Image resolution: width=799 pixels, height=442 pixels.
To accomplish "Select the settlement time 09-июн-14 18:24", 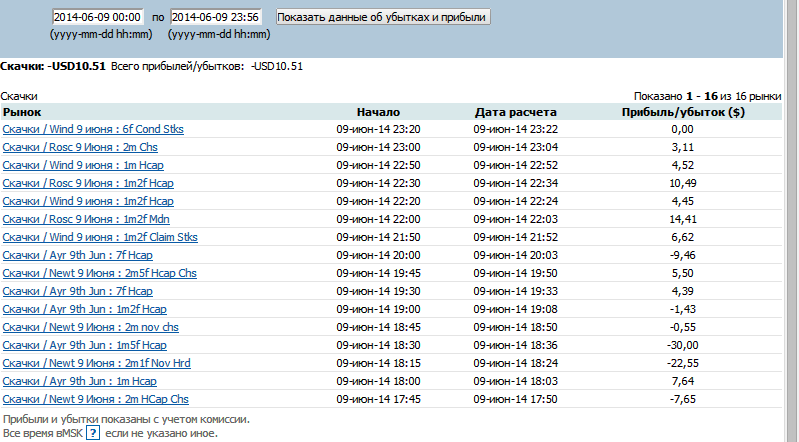I will pos(516,363).
